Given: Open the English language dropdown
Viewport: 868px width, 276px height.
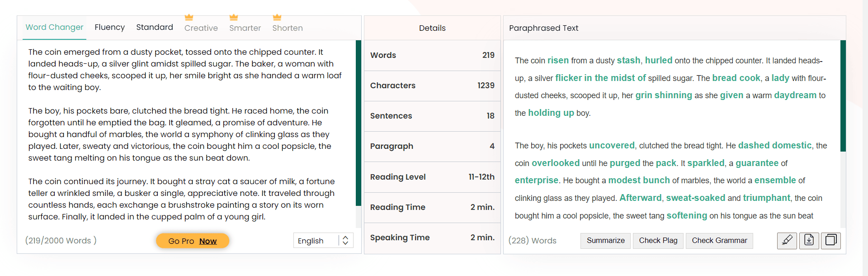Looking at the screenshot, I should [x=316, y=241].
